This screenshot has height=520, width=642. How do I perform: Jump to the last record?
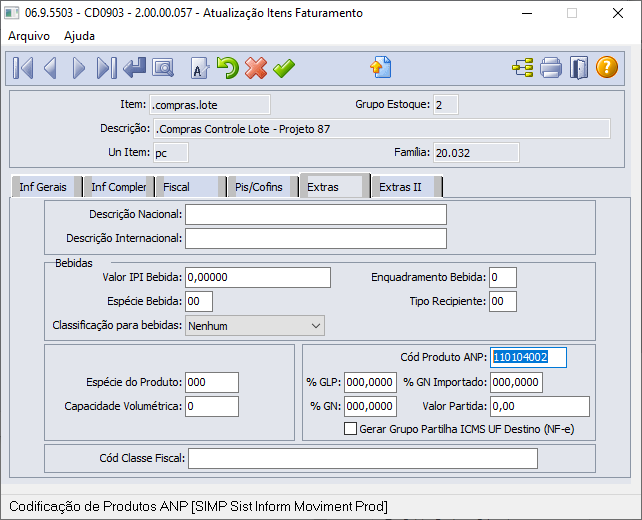[106, 68]
